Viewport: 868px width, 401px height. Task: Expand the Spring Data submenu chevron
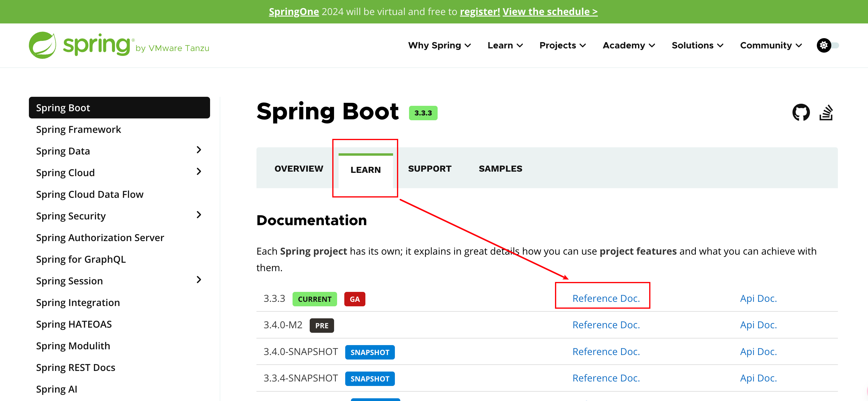coord(199,150)
